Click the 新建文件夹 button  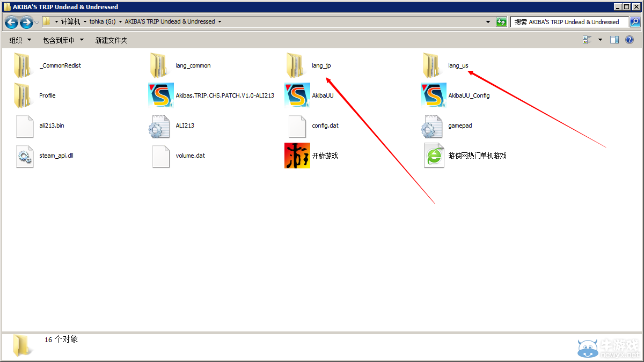111,40
